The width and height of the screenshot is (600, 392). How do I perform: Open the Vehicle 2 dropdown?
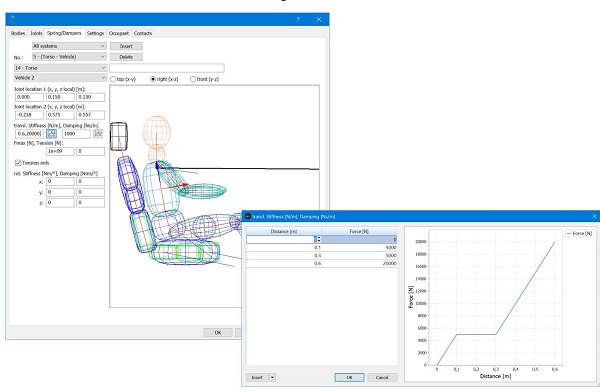pyautogui.click(x=60, y=78)
